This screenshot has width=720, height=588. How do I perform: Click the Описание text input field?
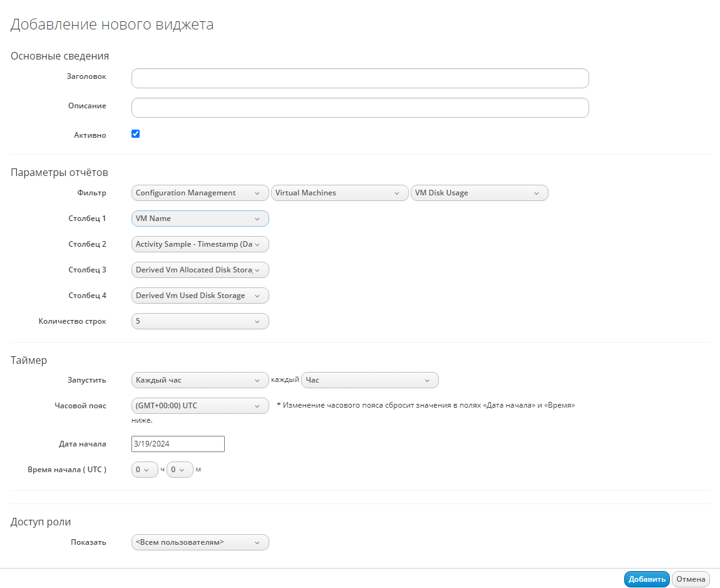click(360, 108)
